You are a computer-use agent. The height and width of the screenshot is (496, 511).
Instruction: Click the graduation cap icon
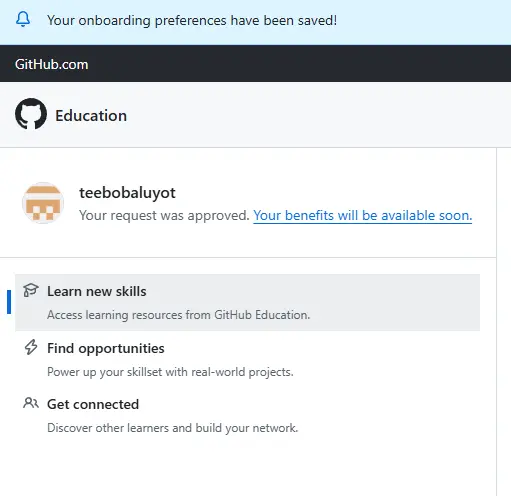pyautogui.click(x=31, y=290)
